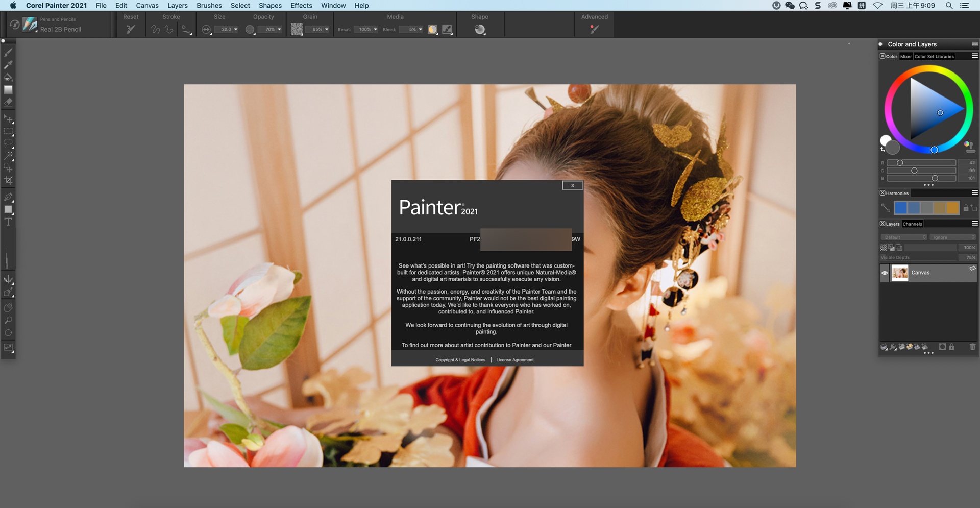Click the last-used brush icon beside the brush selector

tap(14, 24)
